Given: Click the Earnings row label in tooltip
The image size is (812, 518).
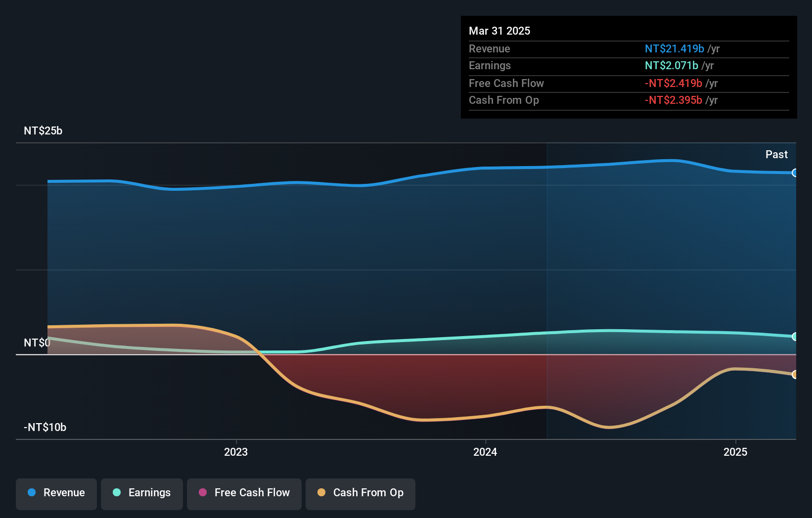Looking at the screenshot, I should click(x=490, y=65).
